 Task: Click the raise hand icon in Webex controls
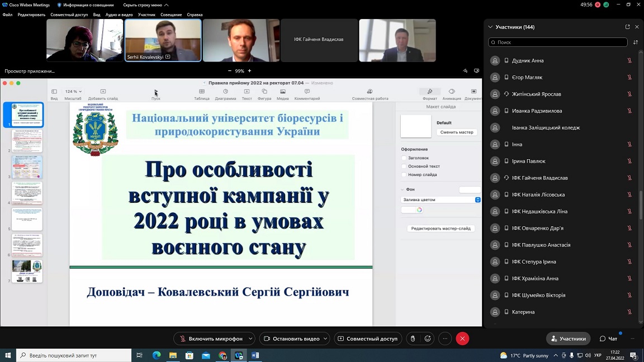413,339
